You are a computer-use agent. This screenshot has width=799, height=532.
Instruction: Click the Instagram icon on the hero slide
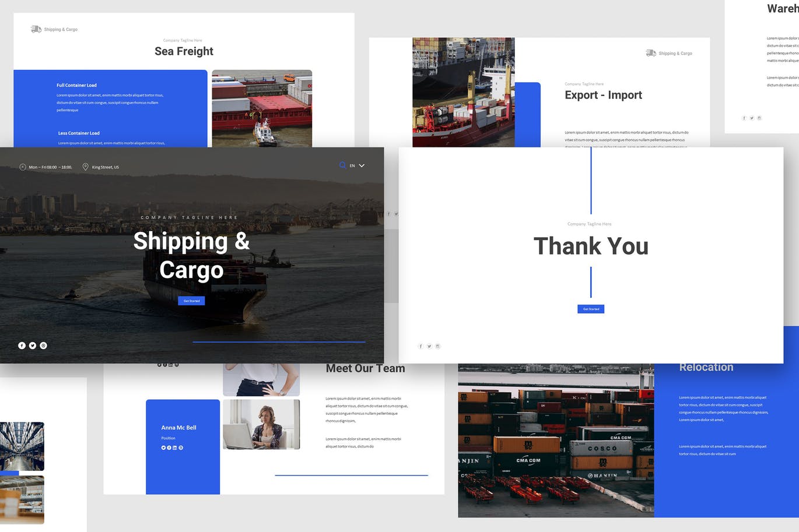(x=44, y=346)
